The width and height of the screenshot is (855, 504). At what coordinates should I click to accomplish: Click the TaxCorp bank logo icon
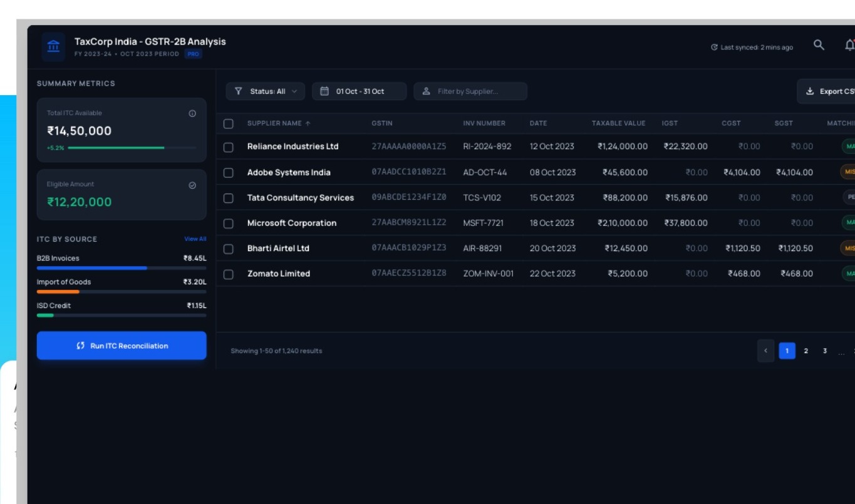pos(53,46)
